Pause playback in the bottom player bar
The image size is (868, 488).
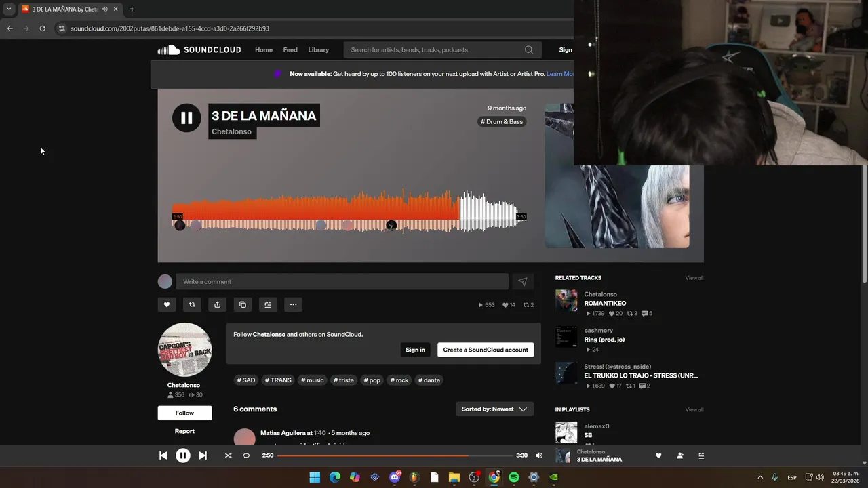pyautogui.click(x=183, y=455)
